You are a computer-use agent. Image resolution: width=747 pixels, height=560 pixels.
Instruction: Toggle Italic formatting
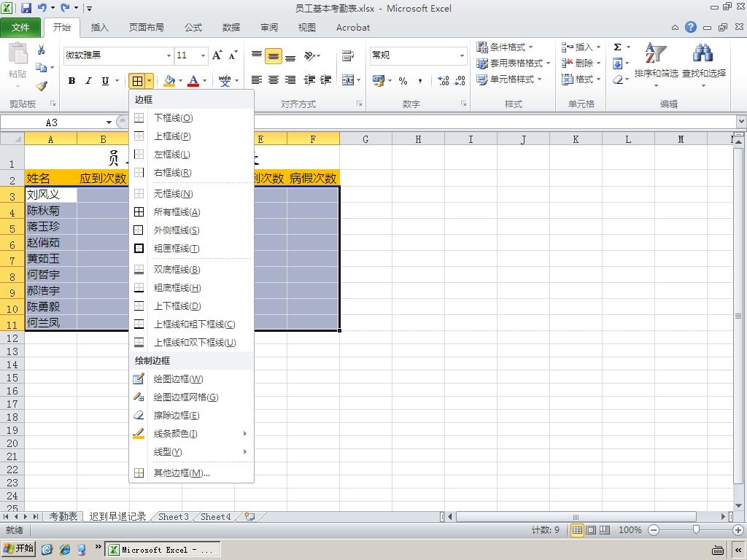click(88, 81)
